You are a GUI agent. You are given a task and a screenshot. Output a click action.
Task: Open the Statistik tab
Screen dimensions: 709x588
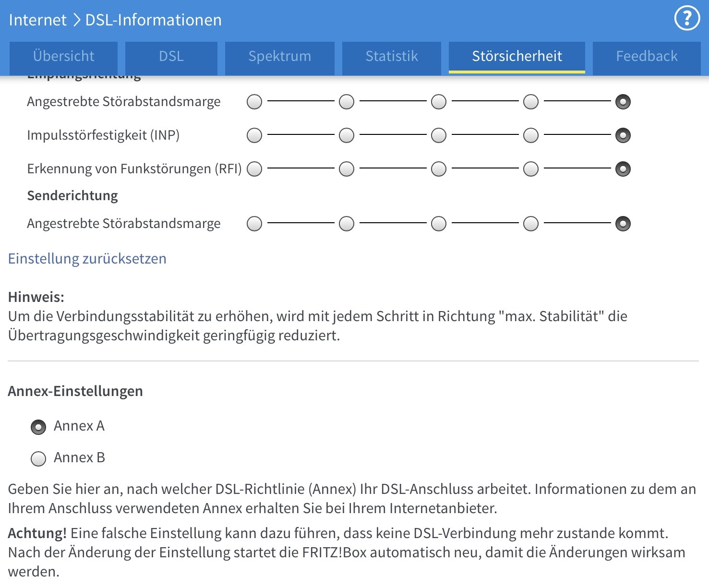click(x=391, y=57)
